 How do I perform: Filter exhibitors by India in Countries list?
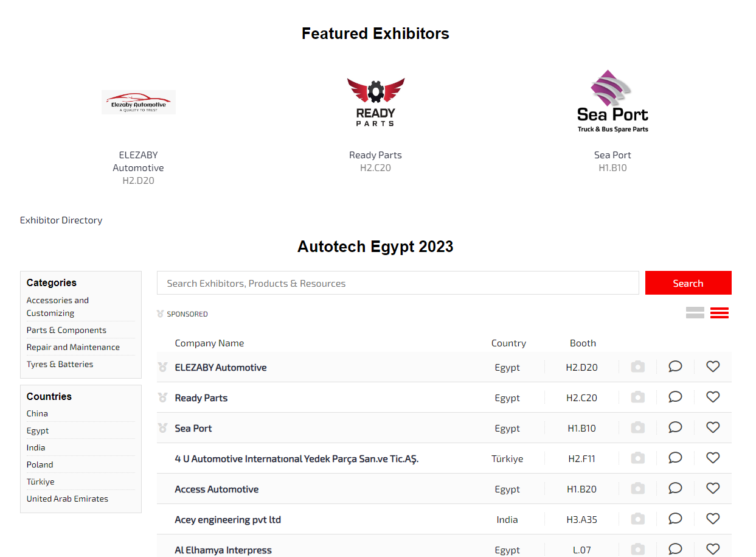(x=36, y=447)
